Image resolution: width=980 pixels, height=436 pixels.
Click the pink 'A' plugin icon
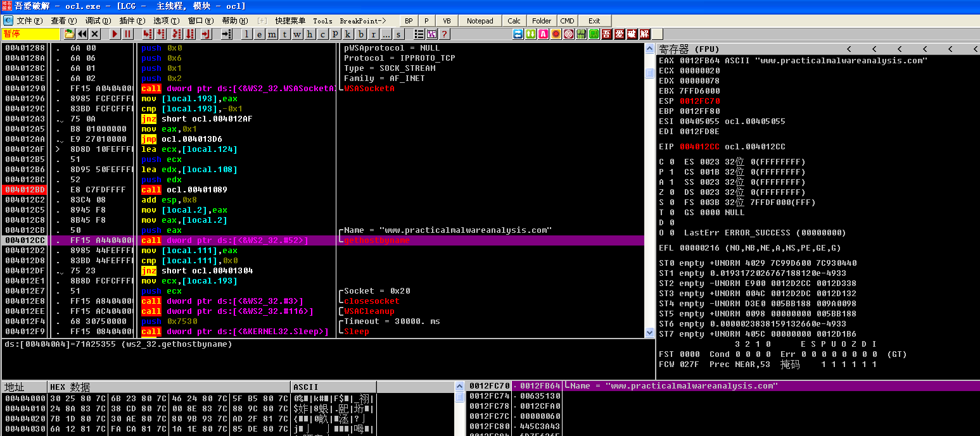click(x=543, y=34)
